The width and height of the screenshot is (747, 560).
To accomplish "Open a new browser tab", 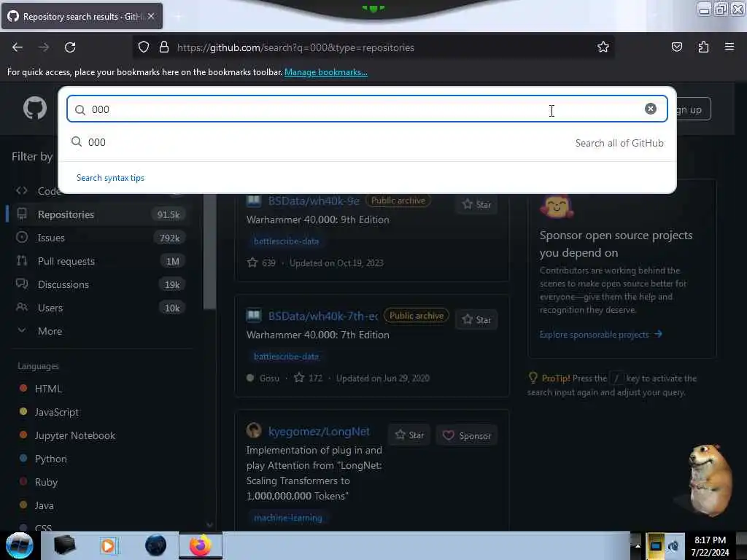I will point(178,17).
